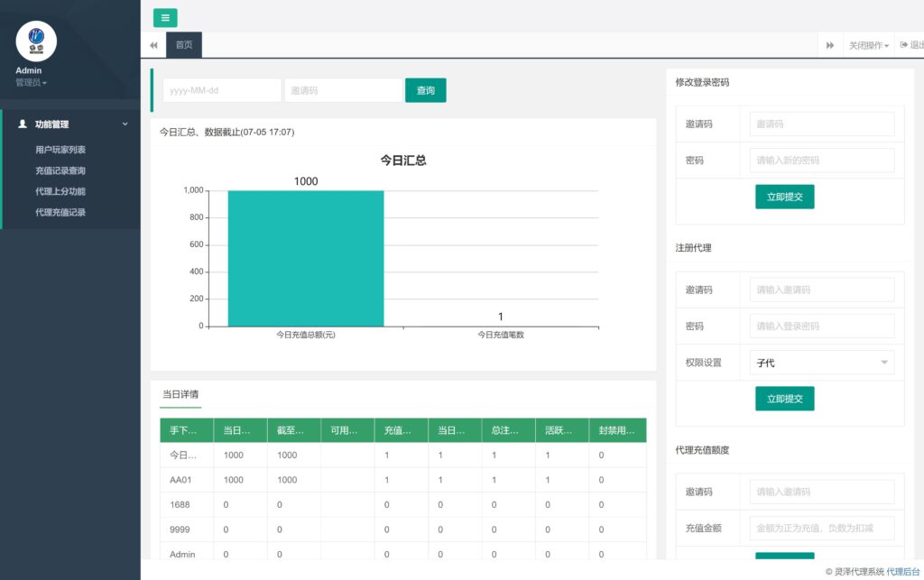Open the 关闭操作 dropdown menu
Viewport: 924px width, 580px height.
point(868,45)
